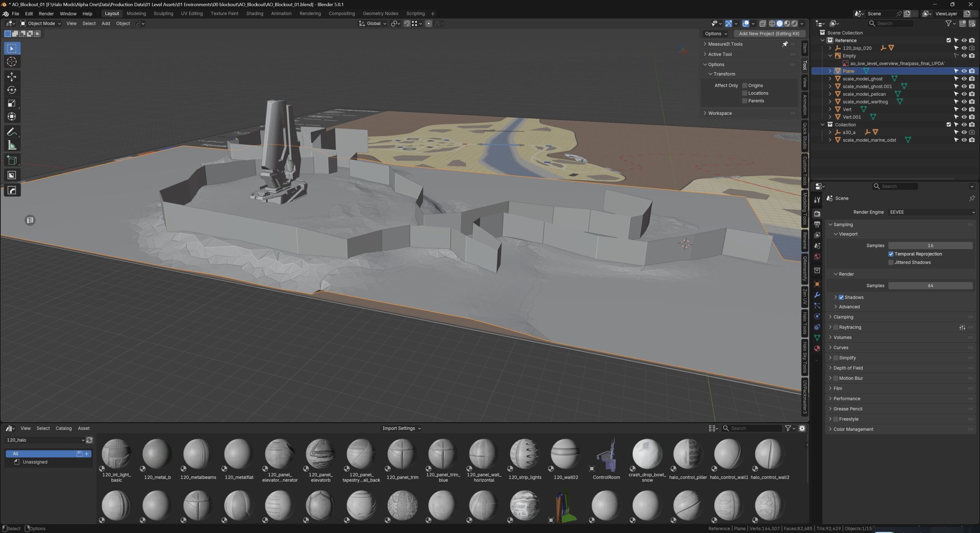Switch to the Sculpting workspace tab

pos(163,13)
